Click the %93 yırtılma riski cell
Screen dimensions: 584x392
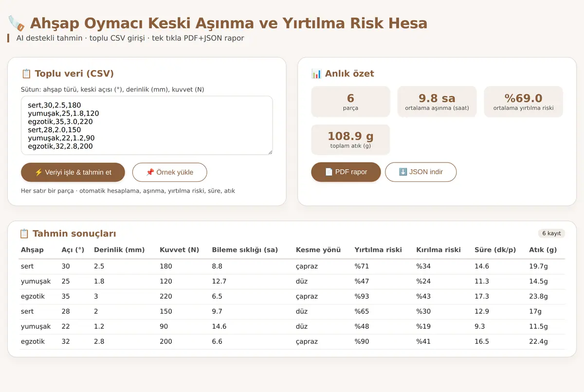pos(362,296)
